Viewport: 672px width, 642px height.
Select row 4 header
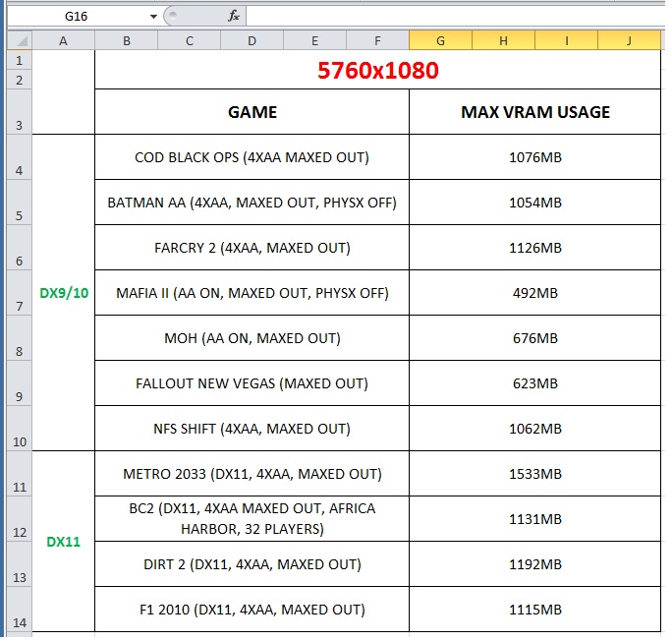pos(20,157)
